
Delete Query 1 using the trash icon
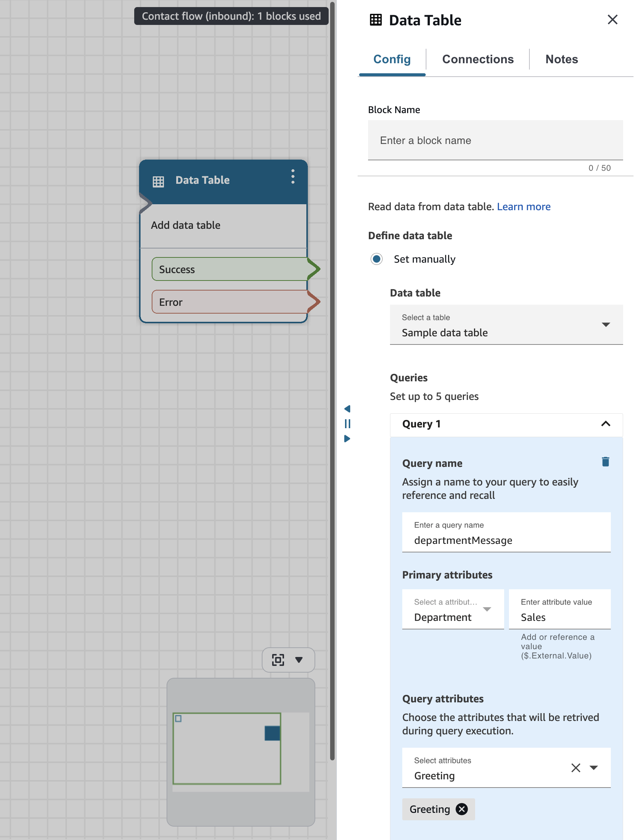[x=605, y=461]
